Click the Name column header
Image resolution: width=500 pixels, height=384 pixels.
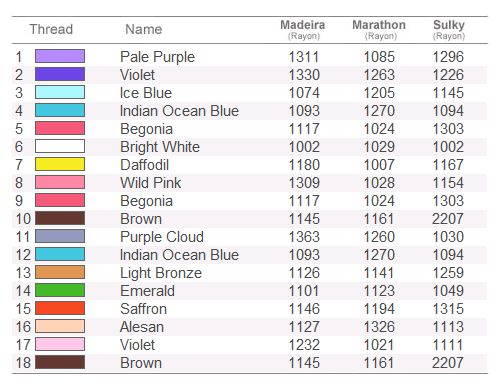(x=144, y=29)
